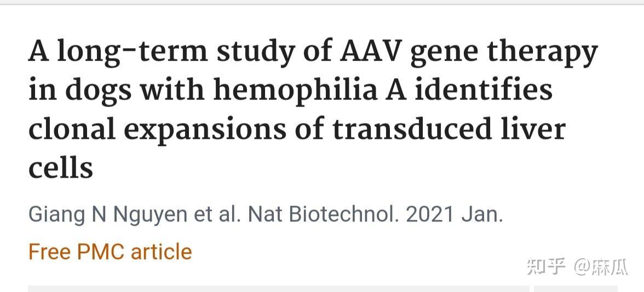Screen dimensions: 644x292
Task: Click the gray strip at the top of the page
Action: [322, 2]
